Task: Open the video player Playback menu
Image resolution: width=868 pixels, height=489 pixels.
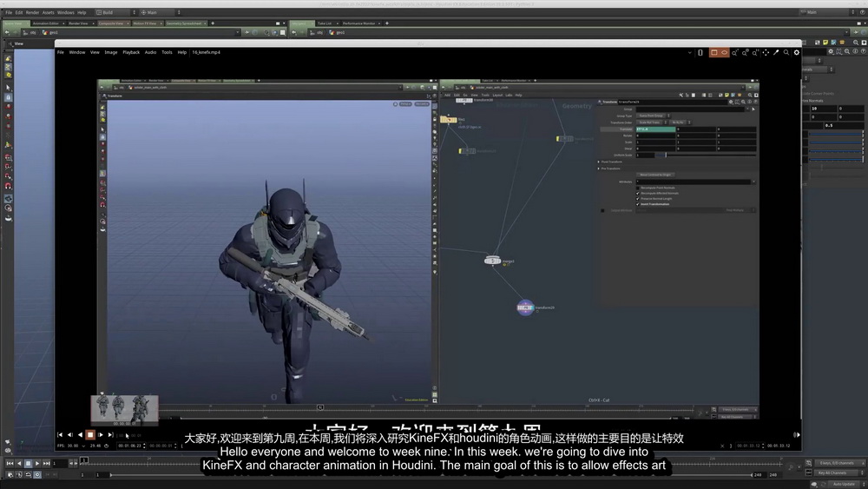Action: pos(131,53)
